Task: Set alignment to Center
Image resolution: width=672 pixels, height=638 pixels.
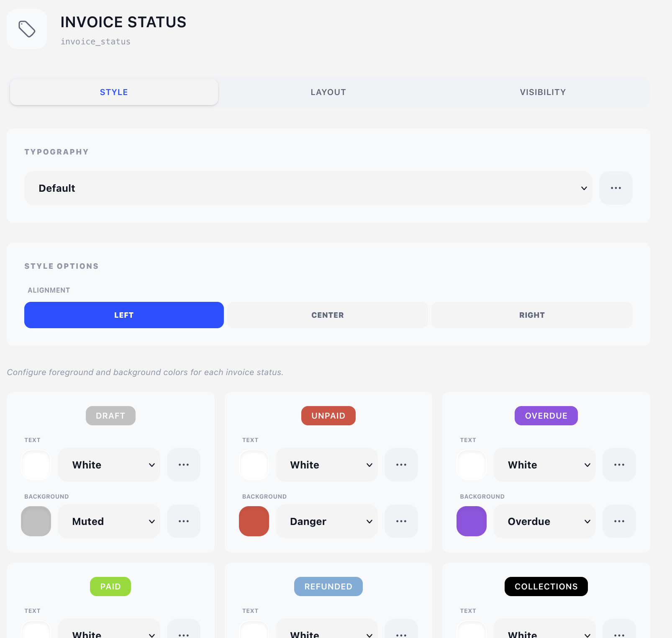Action: 328,315
